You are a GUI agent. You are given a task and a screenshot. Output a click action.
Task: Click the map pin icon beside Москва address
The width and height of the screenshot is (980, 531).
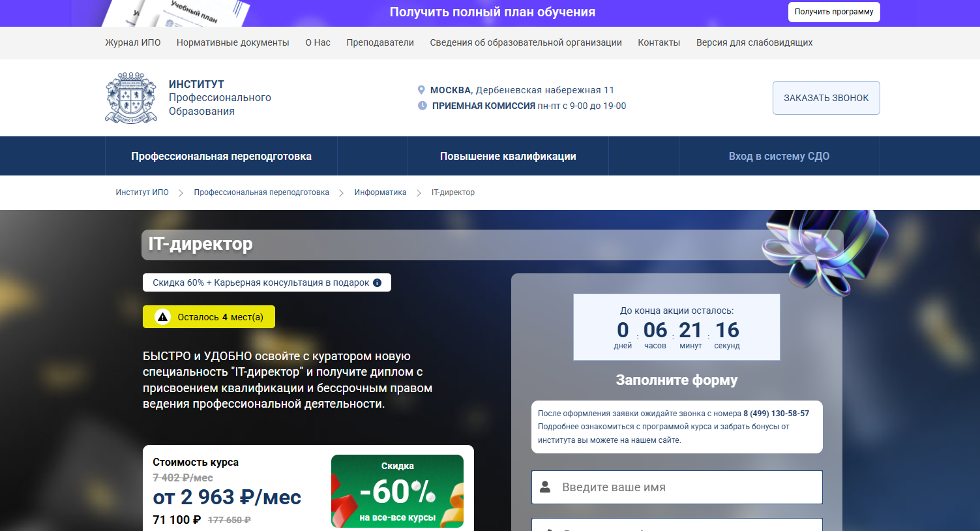421,90
